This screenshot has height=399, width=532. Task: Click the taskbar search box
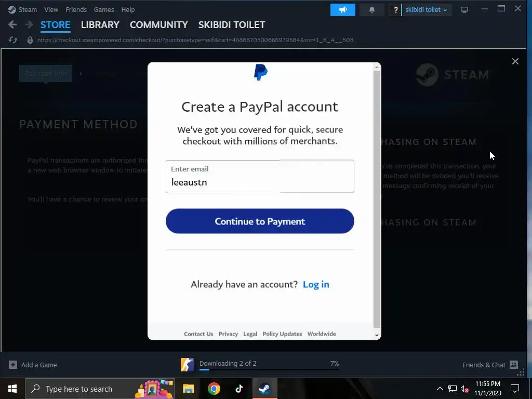[x=100, y=389]
